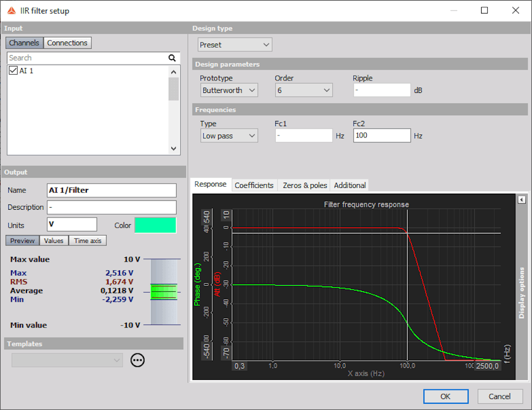532x410 pixels.
Task: Click the Phase (deg) axis label
Action: [197, 284]
